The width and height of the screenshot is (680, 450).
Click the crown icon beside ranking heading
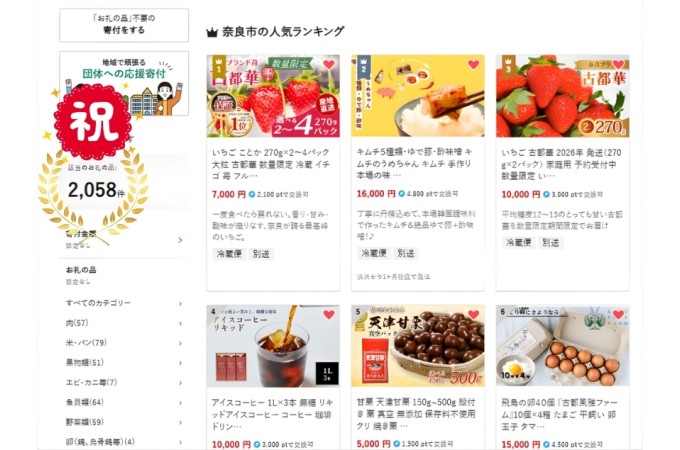212,33
